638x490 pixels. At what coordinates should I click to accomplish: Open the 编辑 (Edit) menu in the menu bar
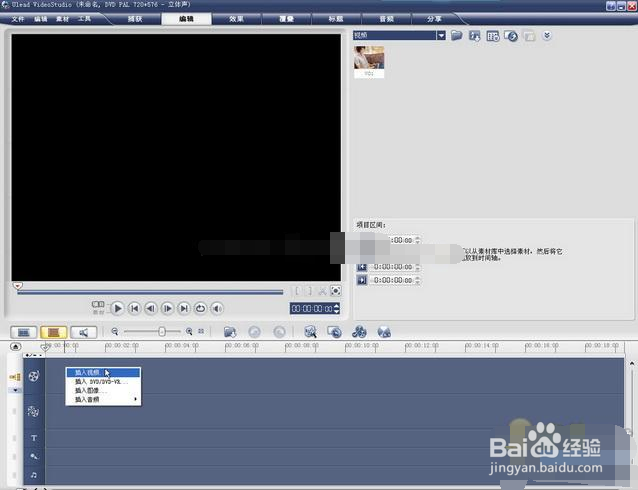click(x=40, y=19)
